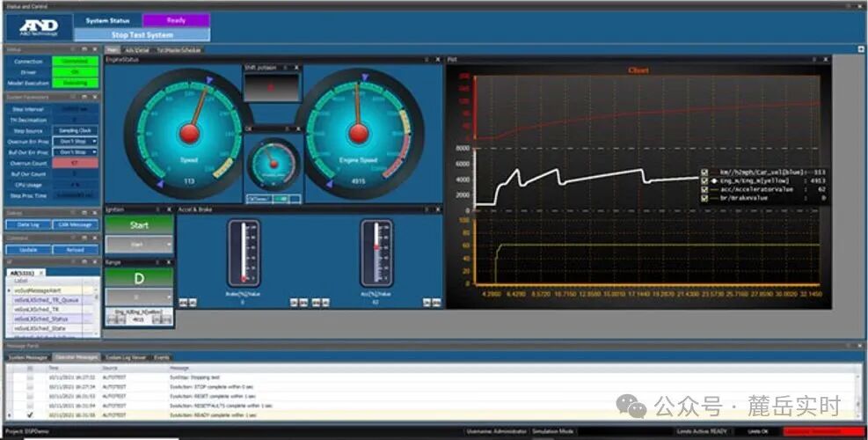
Task: Close the AB(5331) tab with its X
Action: pos(41,273)
